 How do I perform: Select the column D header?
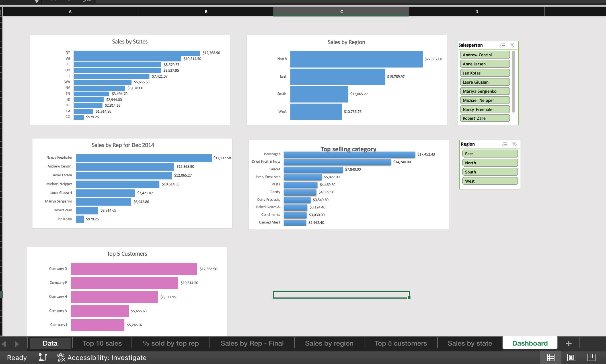click(x=476, y=12)
